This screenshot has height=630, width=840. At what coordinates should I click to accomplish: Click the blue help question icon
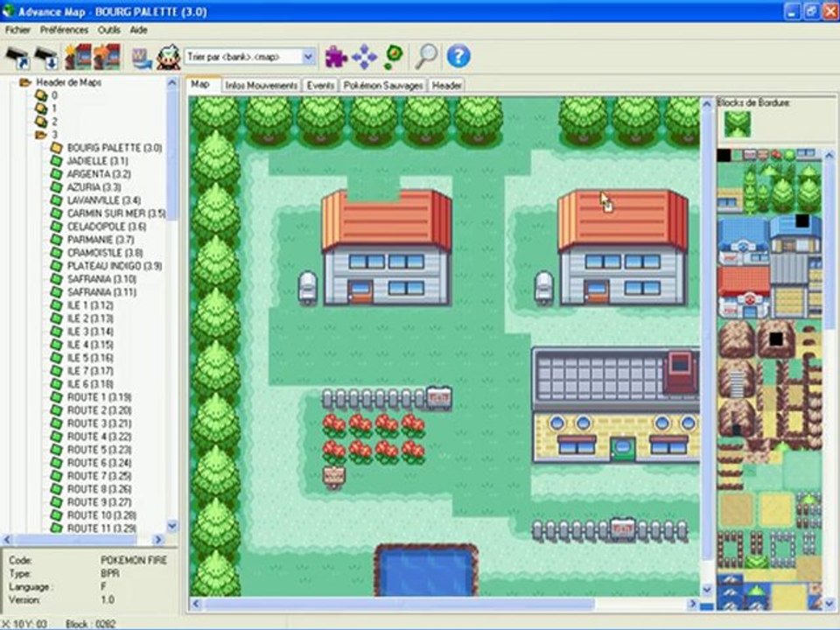[x=458, y=56]
